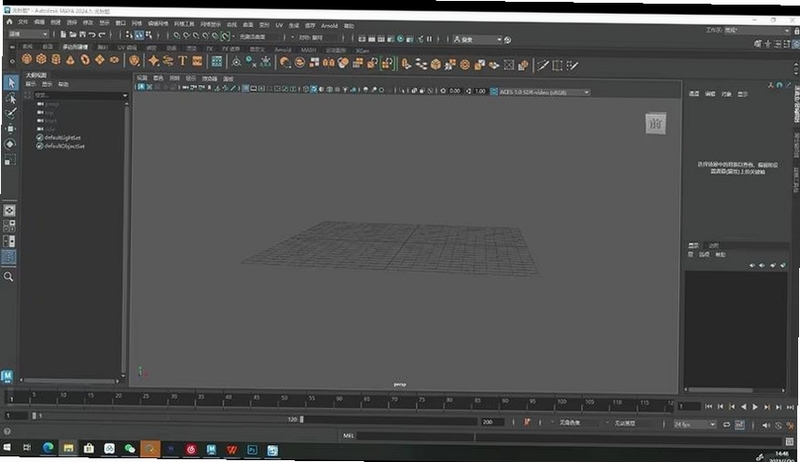
Task: Open the 文件 (File) menu
Action: click(x=23, y=22)
